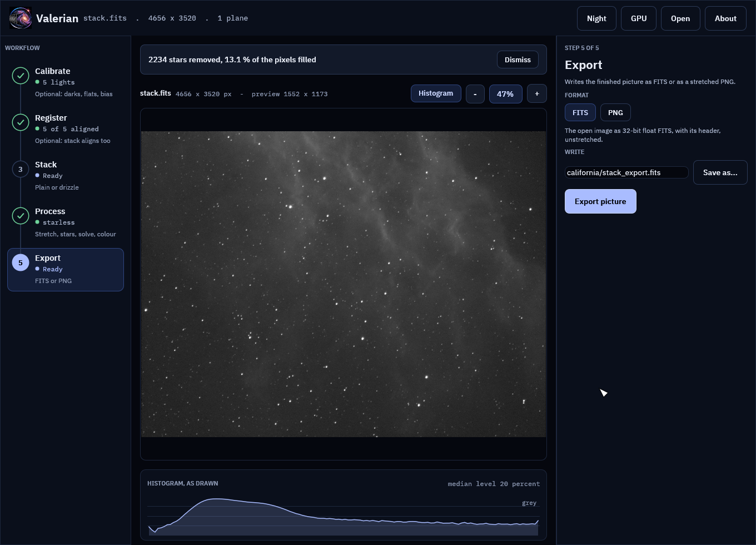756x545 pixels.
Task: Click the Register step checkmark icon
Action: click(x=21, y=122)
